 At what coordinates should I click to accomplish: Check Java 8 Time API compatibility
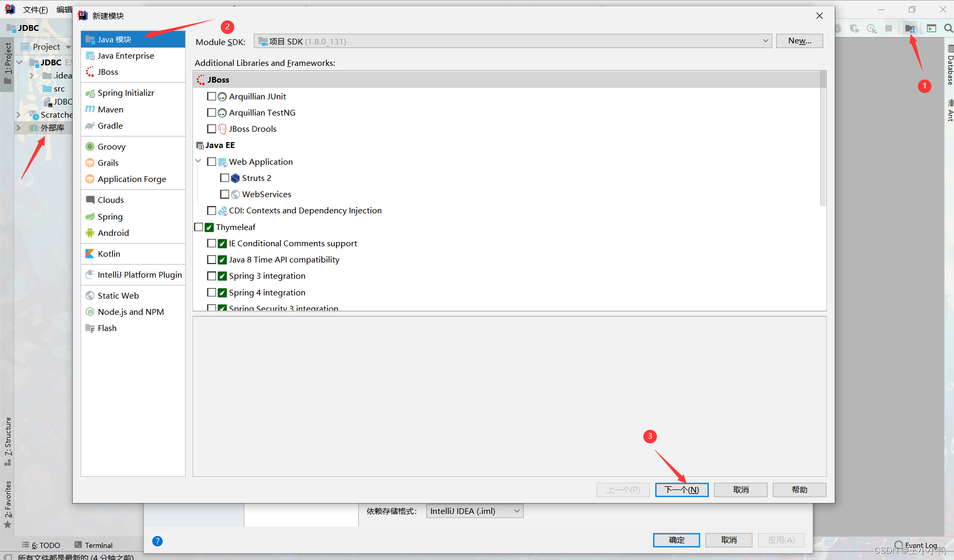pyautogui.click(x=211, y=259)
